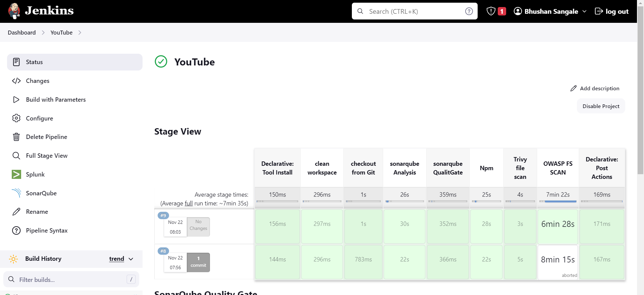
Task: Open the trend link in Build History
Action: [116, 259]
